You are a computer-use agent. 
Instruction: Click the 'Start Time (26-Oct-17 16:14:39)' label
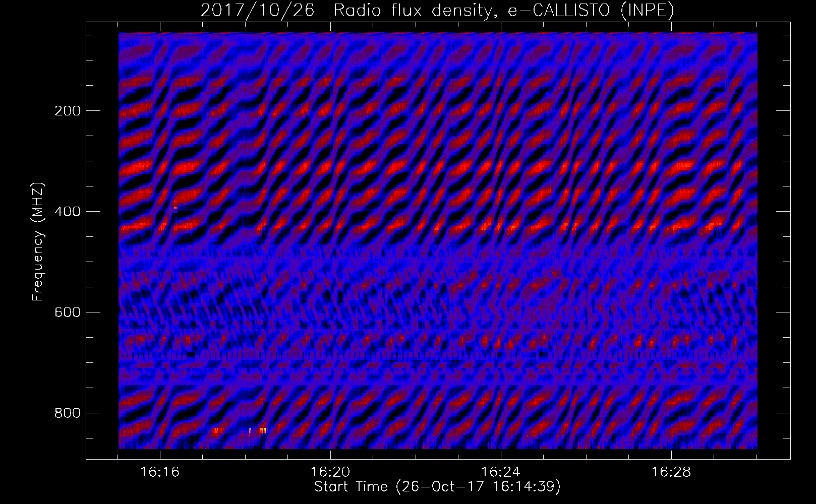pyautogui.click(x=437, y=487)
